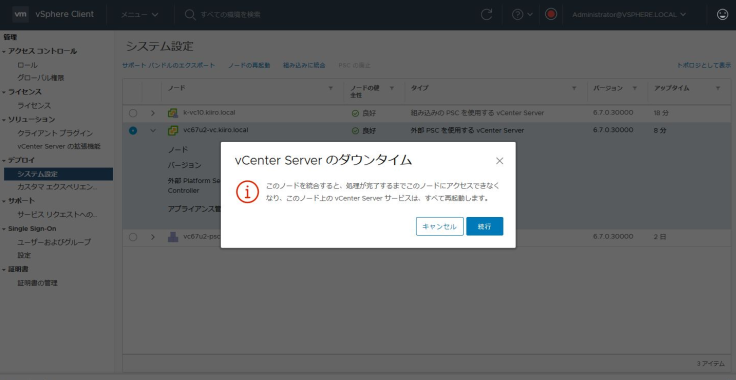Select the k-vc10.kiiro.local radio button
Image resolution: width=736 pixels, height=380 pixels.
pos(133,113)
